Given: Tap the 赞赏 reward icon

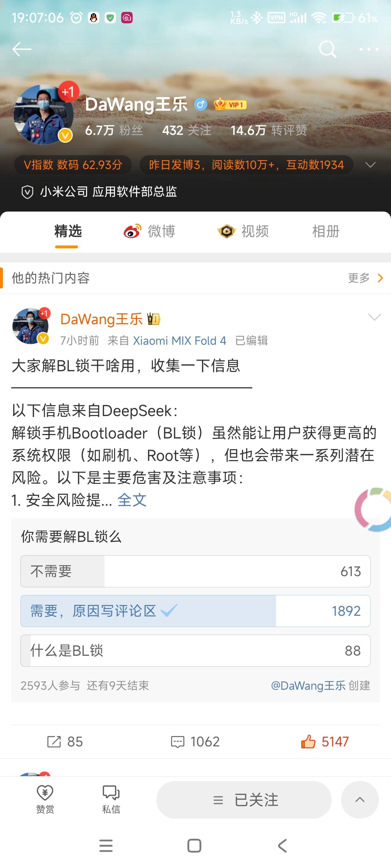Looking at the screenshot, I should click(45, 799).
